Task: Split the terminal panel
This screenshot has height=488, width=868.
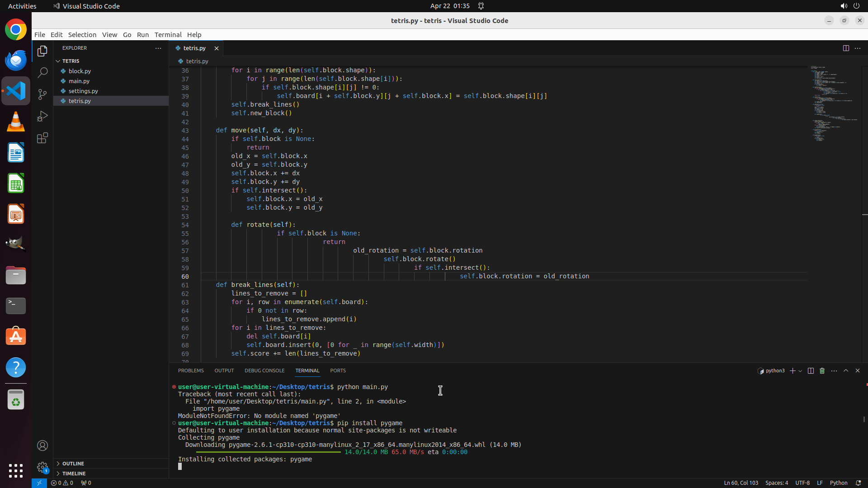Action: pos(811,371)
